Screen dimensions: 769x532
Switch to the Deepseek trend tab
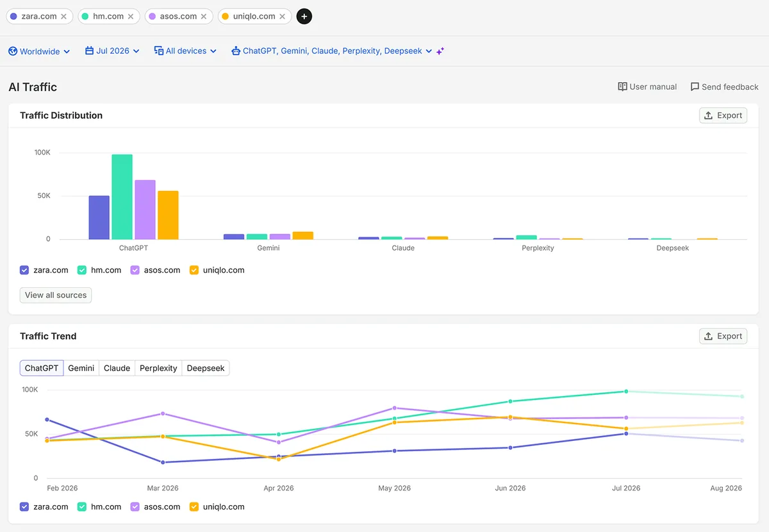pos(206,368)
